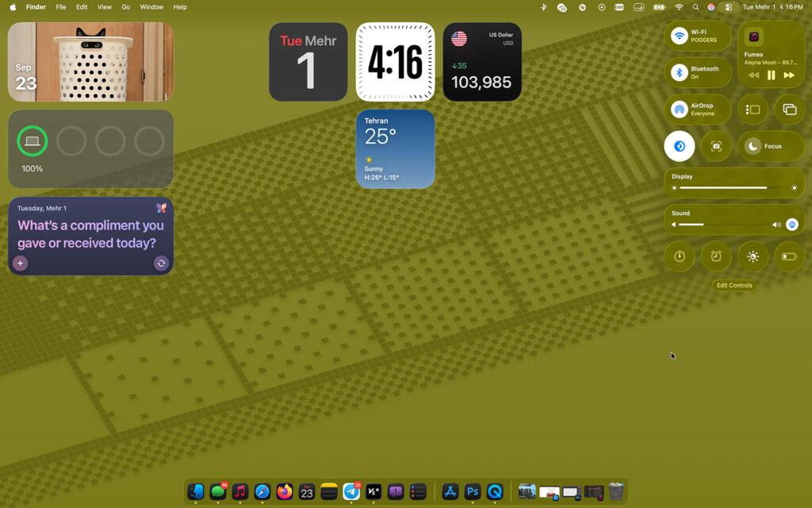Open Trash from the Dock
Viewport: 812px width, 508px height.
pos(615,491)
